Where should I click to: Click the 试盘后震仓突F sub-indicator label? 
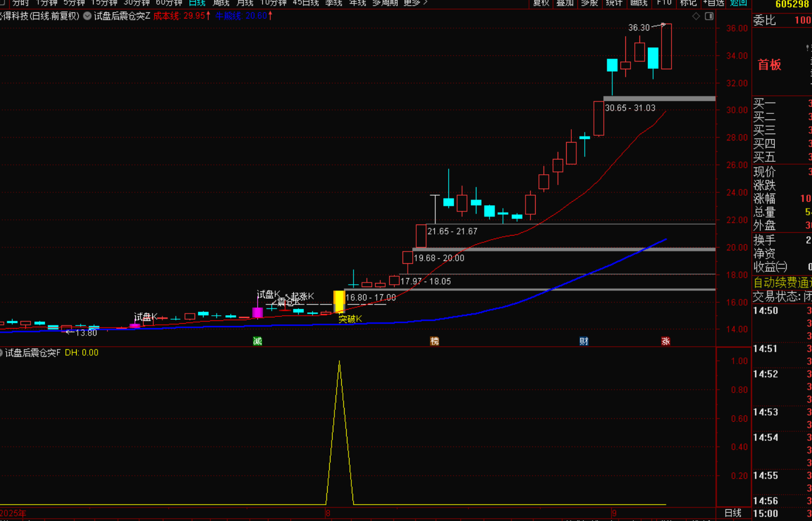click(x=33, y=353)
